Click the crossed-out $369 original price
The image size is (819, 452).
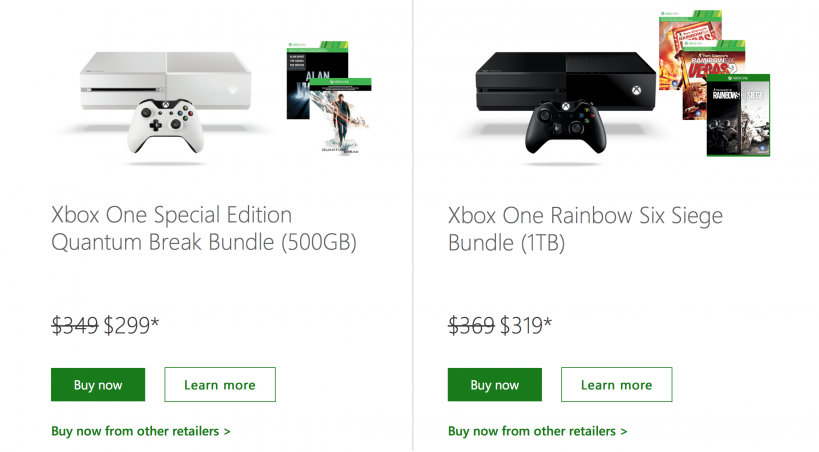coord(472,324)
